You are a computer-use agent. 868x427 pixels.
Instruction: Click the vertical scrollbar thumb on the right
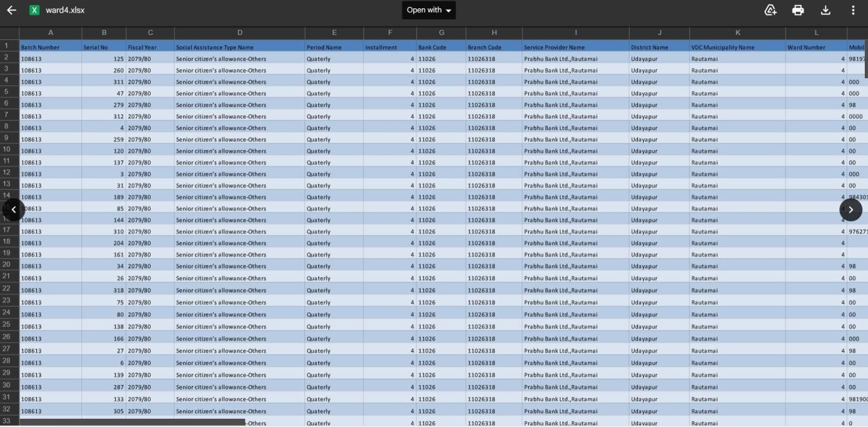click(x=865, y=59)
